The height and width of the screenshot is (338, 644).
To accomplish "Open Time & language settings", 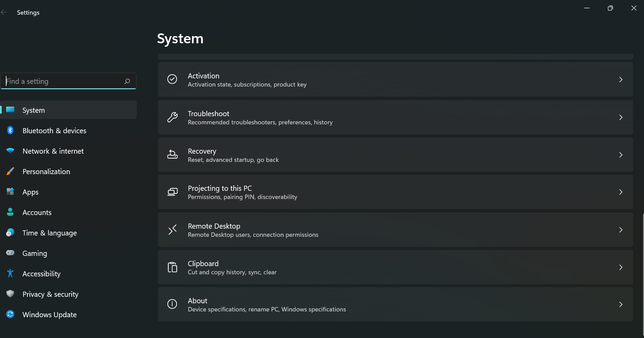I will (x=68, y=233).
